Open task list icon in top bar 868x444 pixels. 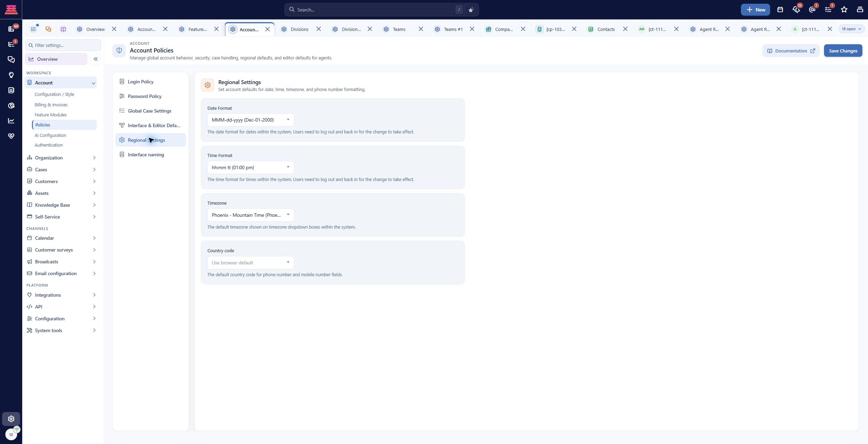pyautogui.click(x=828, y=10)
